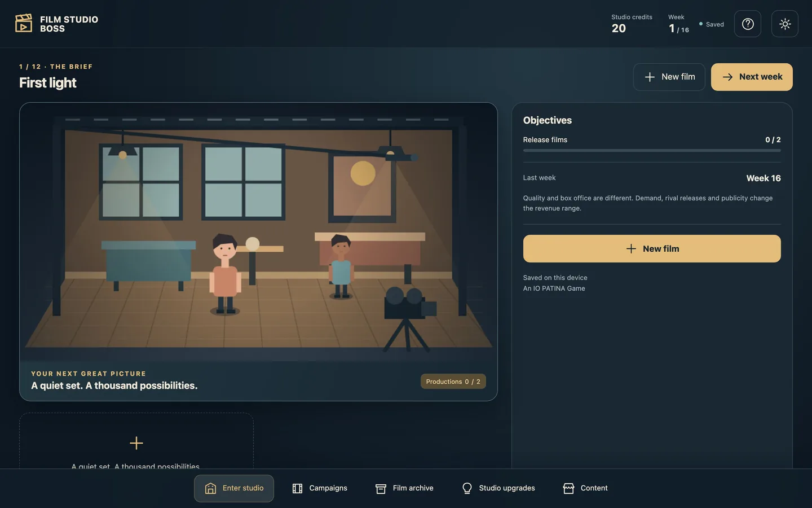The image size is (812, 508).
Task: Click the plus icon in the empty production slot
Action: [136, 443]
